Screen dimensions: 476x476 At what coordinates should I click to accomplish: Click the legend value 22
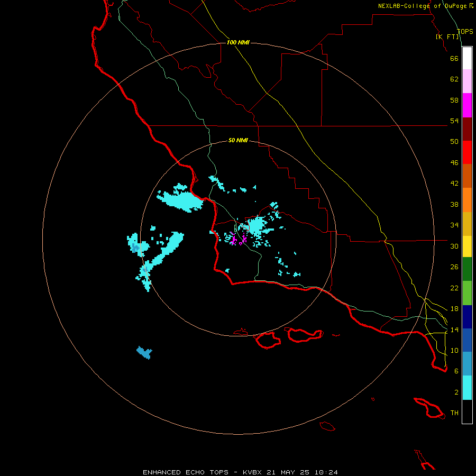point(454,288)
